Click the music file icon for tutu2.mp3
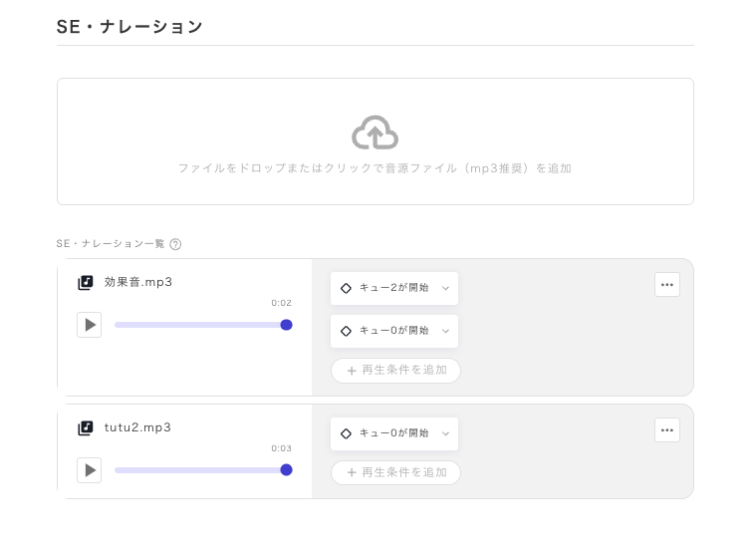This screenshot has height=551, width=756. pos(86,428)
